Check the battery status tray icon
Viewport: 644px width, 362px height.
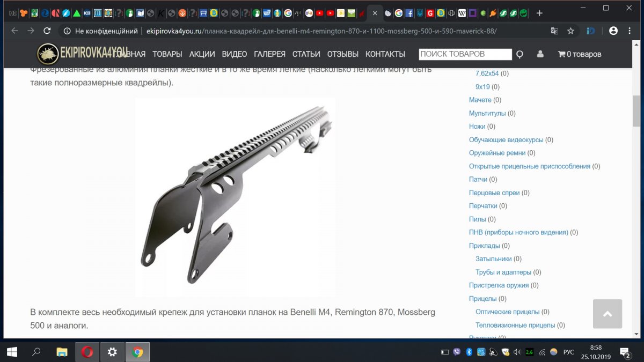[x=445, y=352]
